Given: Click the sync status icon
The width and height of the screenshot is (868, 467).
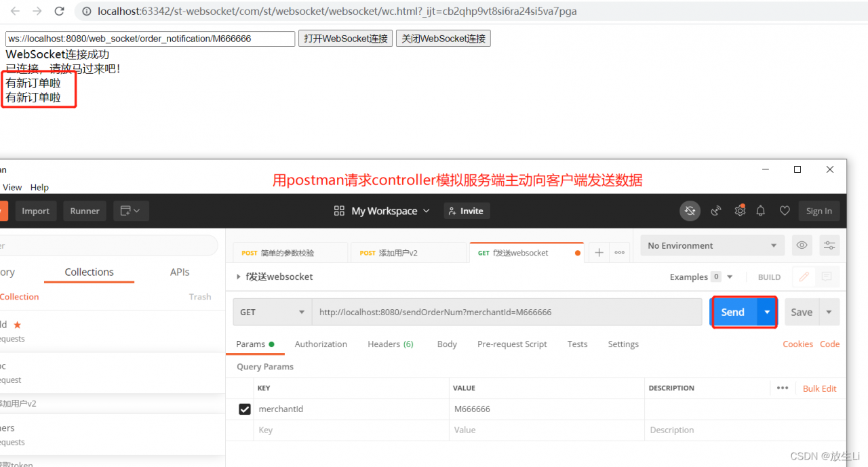Looking at the screenshot, I should tap(690, 211).
